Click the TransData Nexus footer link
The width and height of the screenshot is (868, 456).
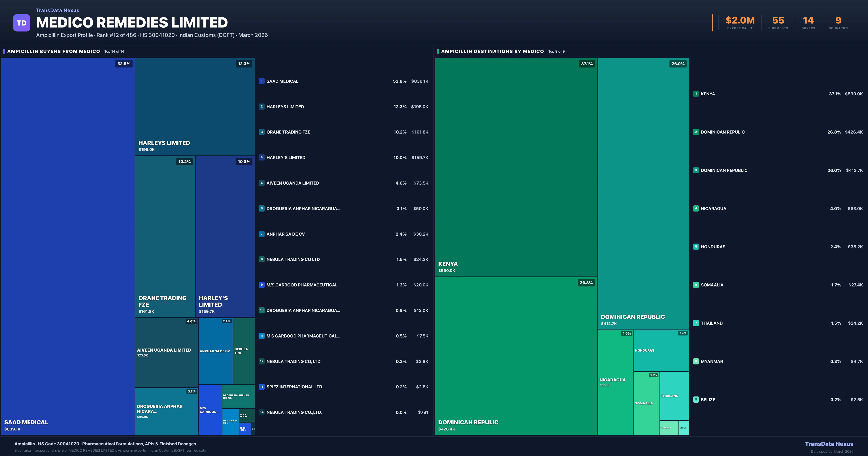tap(829, 444)
